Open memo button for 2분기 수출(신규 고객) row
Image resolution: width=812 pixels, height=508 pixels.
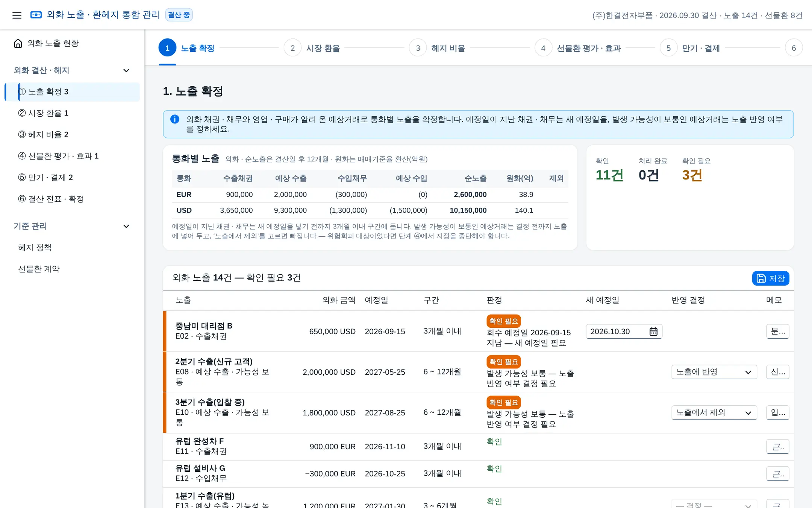(777, 372)
